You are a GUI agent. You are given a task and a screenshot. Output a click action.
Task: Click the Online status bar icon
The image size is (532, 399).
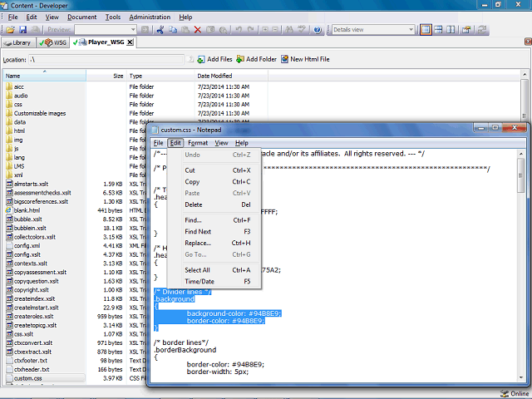[505, 393]
